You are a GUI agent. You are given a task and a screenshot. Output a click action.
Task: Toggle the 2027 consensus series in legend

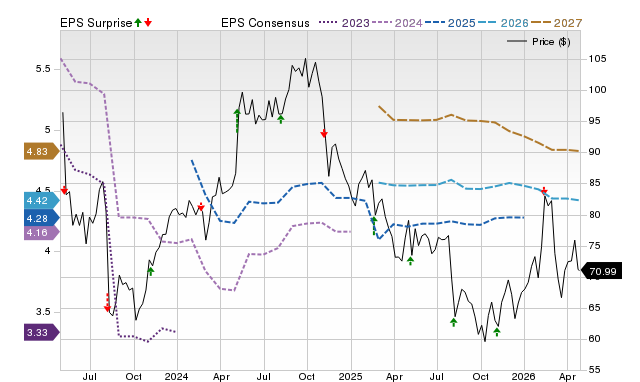[x=556, y=23]
